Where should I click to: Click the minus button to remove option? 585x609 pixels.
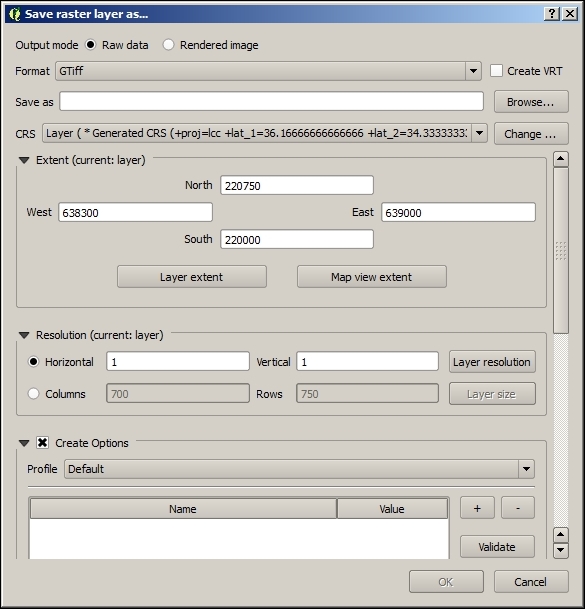coord(517,508)
